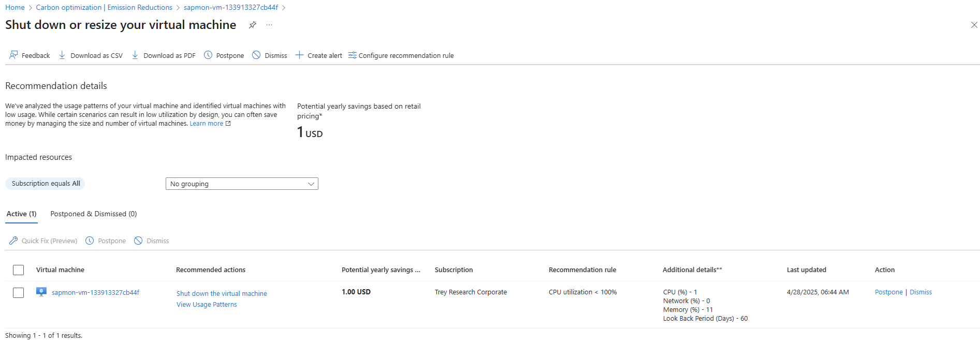Click the Look Back Period (Days) - 60 text
This screenshot has width=980, height=344.
(x=706, y=318)
